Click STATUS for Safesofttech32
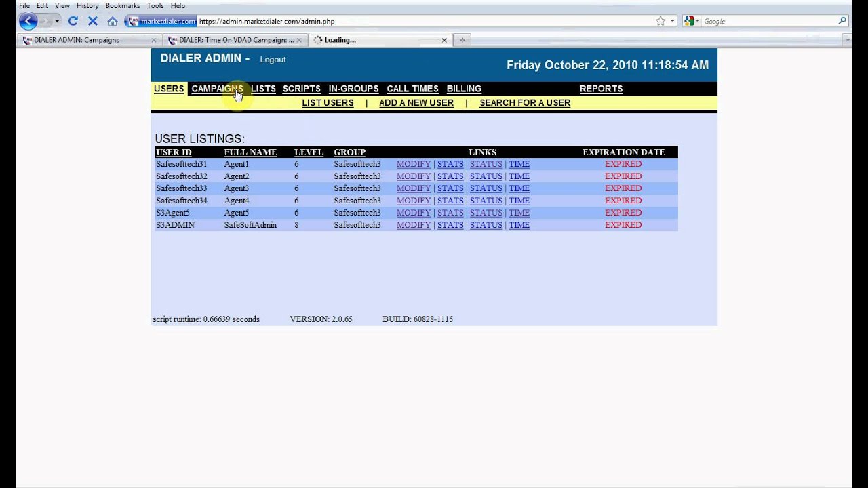 pyautogui.click(x=486, y=176)
